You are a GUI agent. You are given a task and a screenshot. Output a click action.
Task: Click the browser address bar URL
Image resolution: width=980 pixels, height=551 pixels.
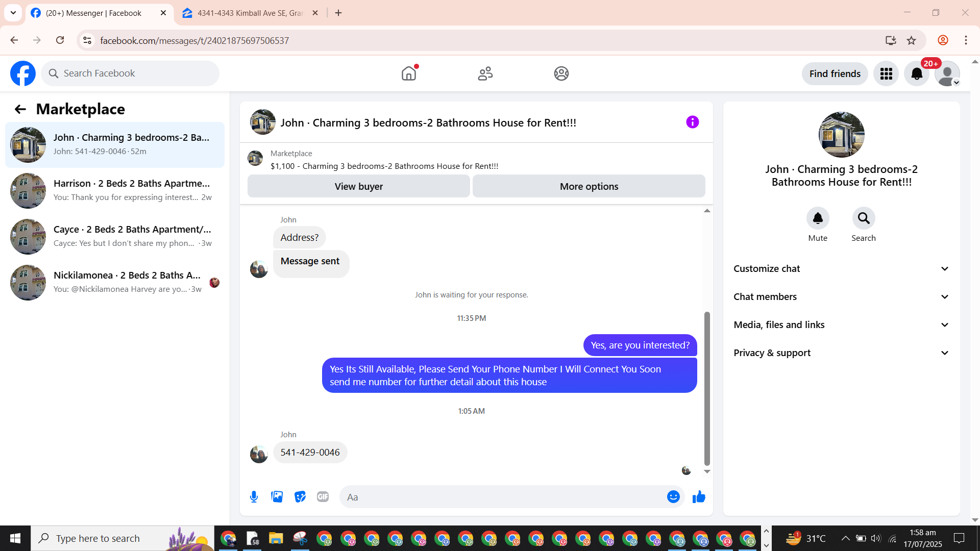pos(194,40)
